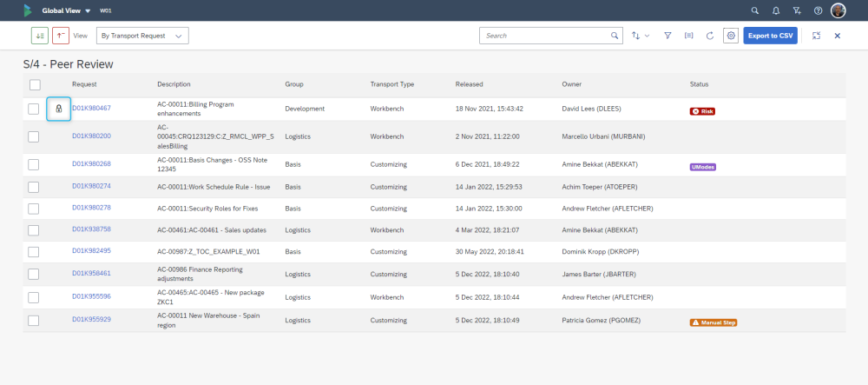This screenshot has width=868, height=385.
Task: Click the help question mark icon
Action: 818,10
